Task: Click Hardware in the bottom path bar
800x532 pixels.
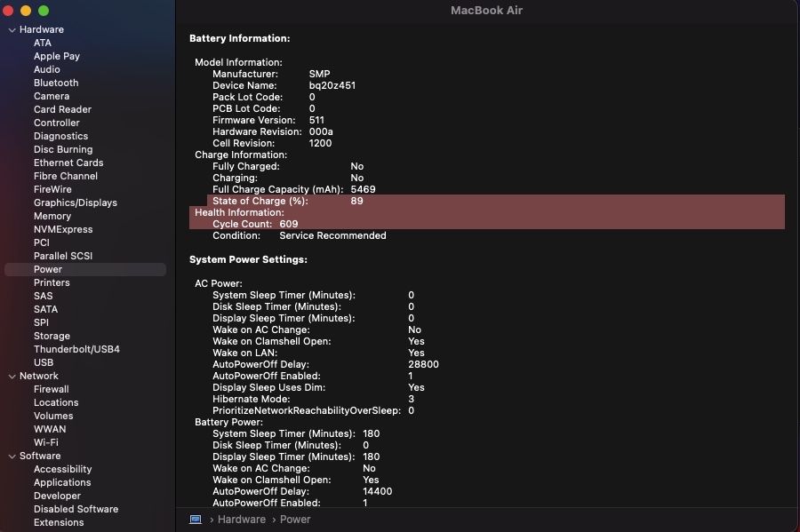Action: (x=241, y=520)
